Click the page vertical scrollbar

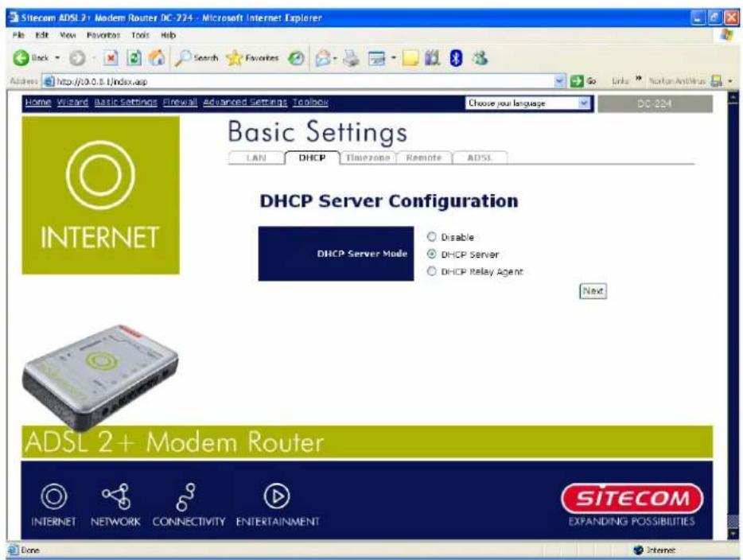click(x=733, y=315)
